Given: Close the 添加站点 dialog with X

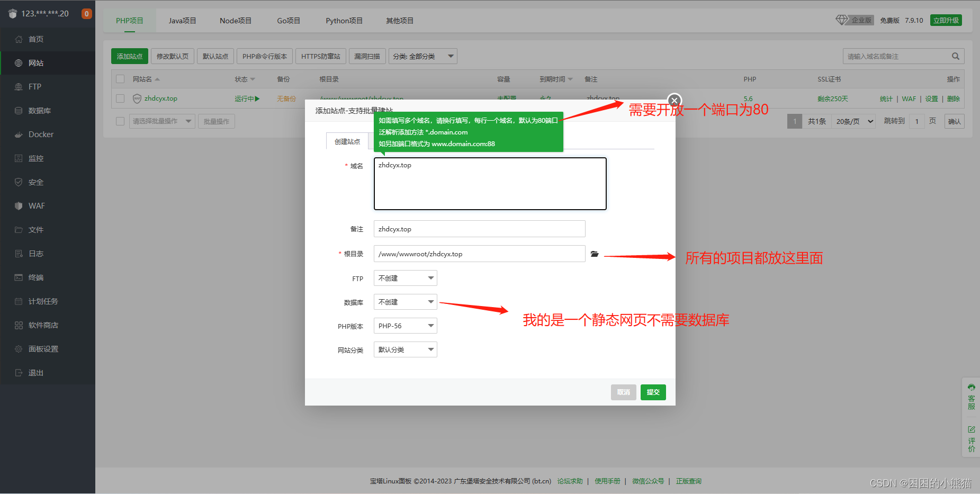Looking at the screenshot, I should point(675,100).
